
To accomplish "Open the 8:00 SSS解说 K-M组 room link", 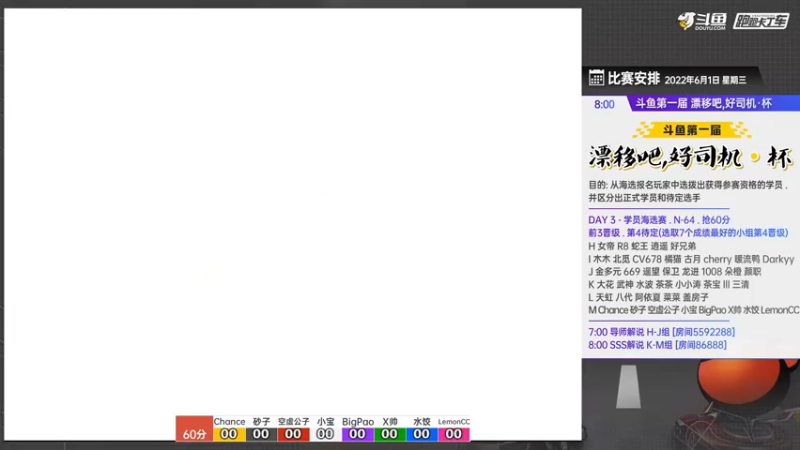I will [657, 345].
